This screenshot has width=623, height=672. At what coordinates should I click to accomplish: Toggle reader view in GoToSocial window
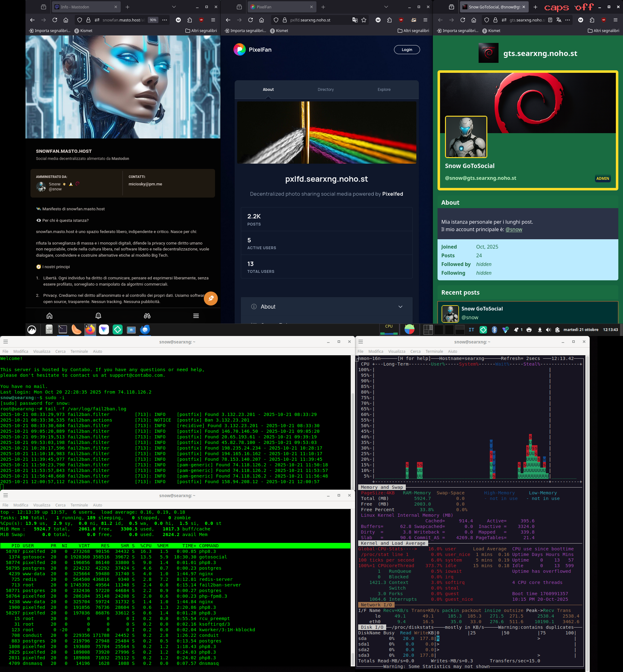click(x=550, y=20)
